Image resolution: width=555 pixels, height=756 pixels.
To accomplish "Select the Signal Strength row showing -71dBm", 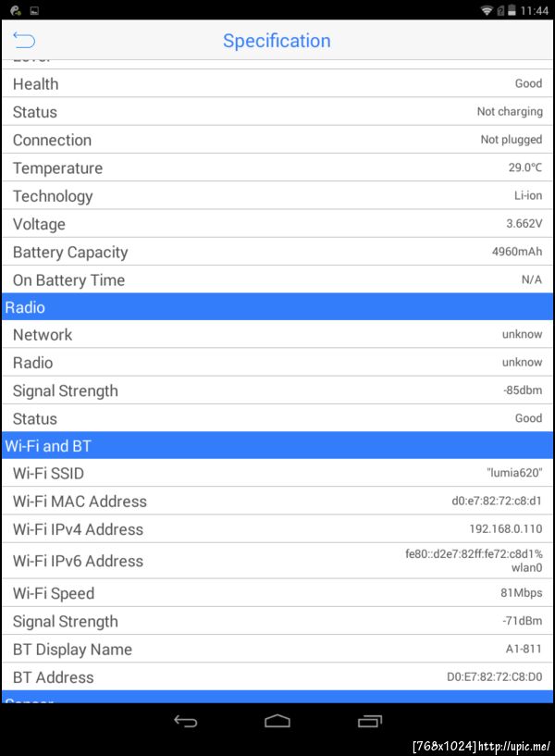I will click(x=277, y=622).
